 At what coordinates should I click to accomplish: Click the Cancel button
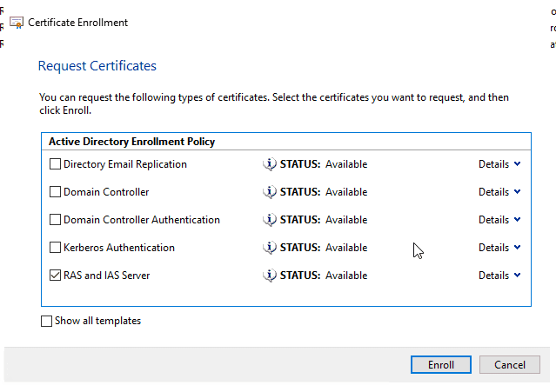pyautogui.click(x=510, y=365)
